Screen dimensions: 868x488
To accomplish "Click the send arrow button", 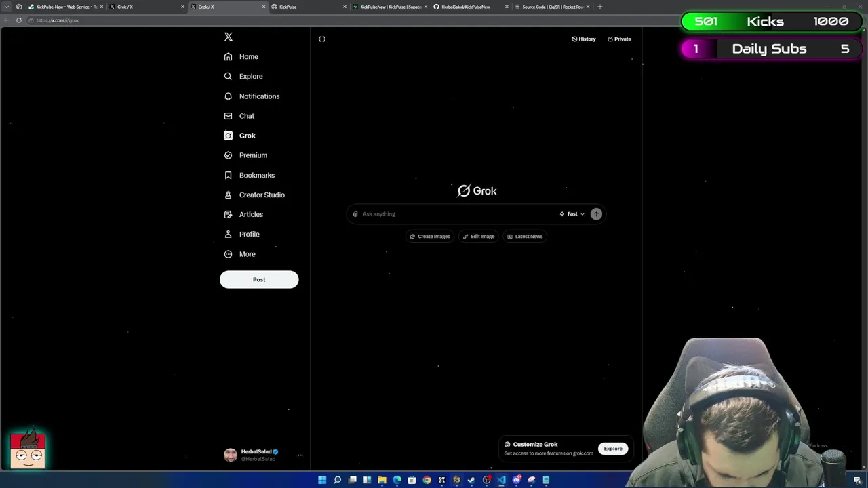I will pyautogui.click(x=596, y=214).
